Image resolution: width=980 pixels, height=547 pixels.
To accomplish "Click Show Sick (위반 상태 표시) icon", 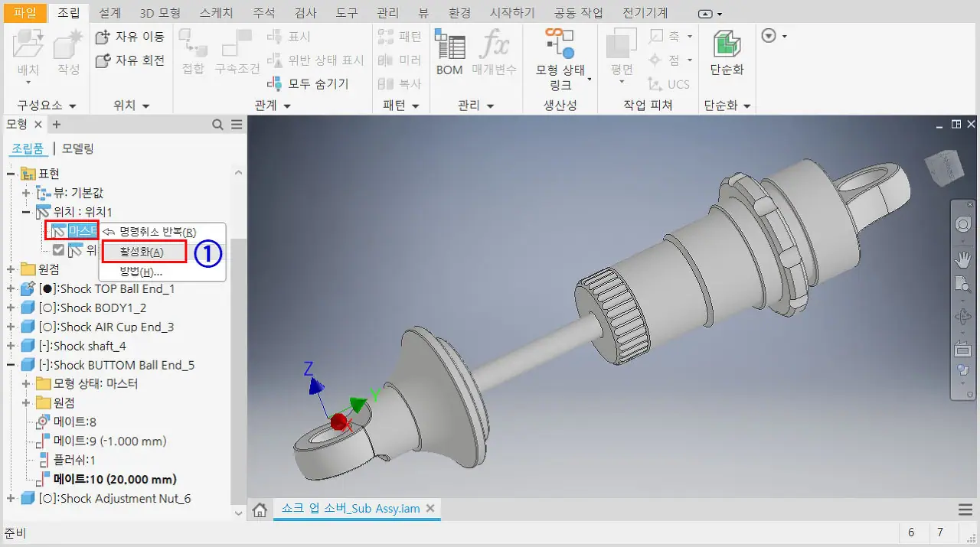I will coord(275,60).
